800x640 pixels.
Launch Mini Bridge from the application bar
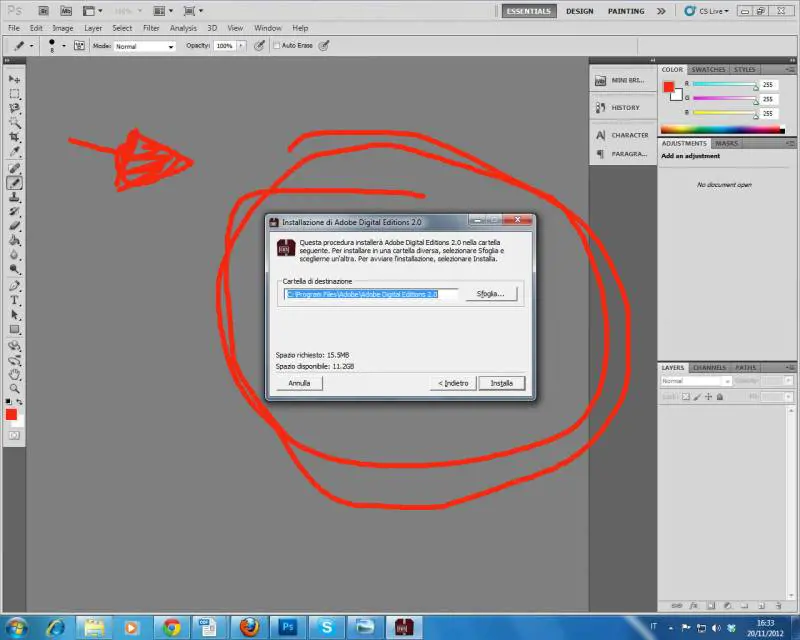[x=66, y=11]
